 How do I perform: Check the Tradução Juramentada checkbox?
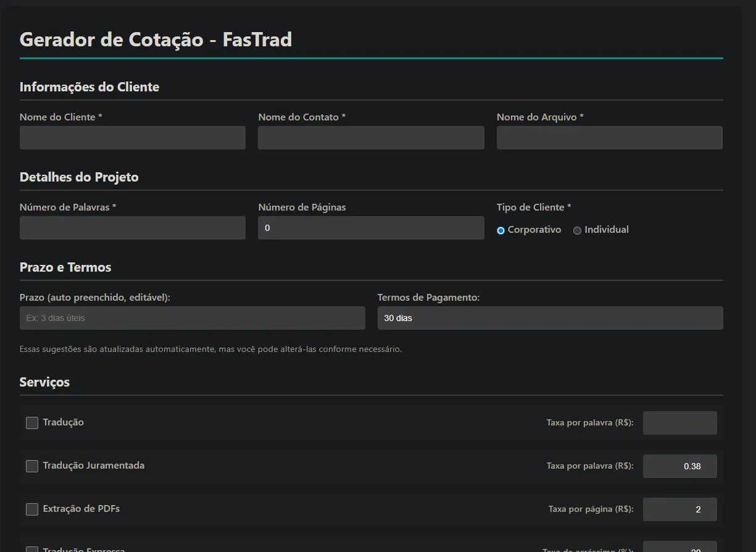point(32,466)
